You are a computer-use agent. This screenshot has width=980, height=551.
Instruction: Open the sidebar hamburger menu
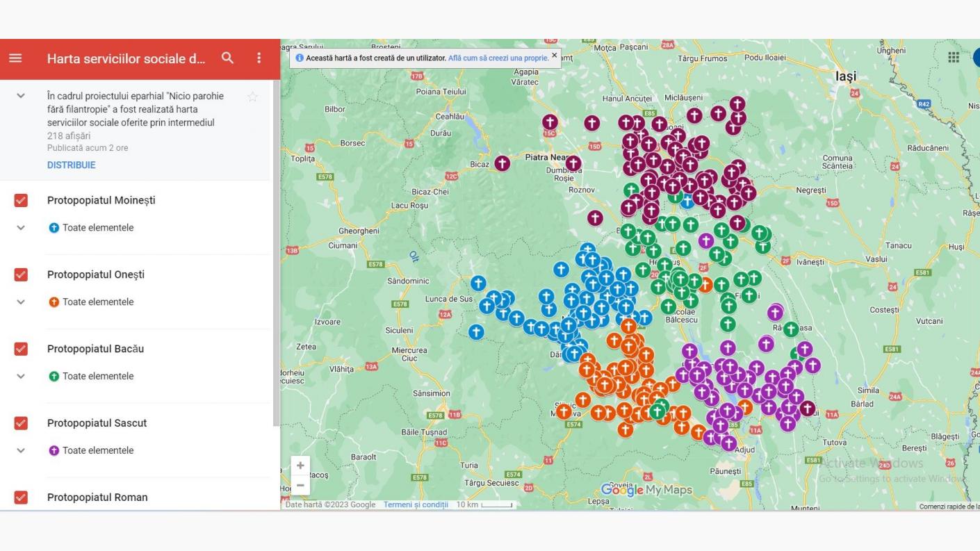pyautogui.click(x=15, y=58)
